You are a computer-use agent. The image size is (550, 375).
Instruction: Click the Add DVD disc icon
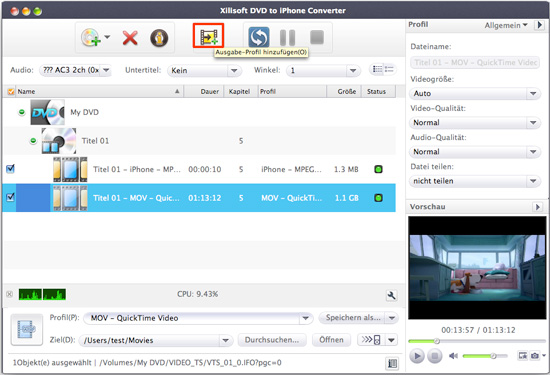click(90, 38)
